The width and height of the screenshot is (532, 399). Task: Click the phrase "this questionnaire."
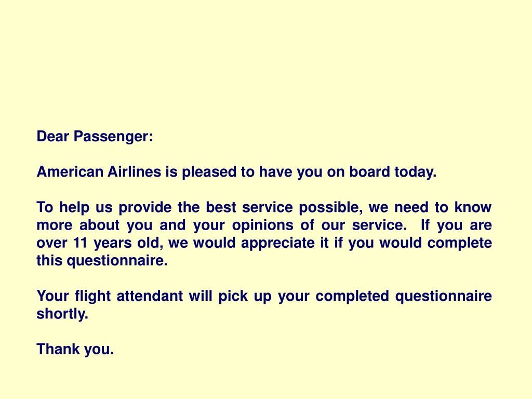[102, 261]
